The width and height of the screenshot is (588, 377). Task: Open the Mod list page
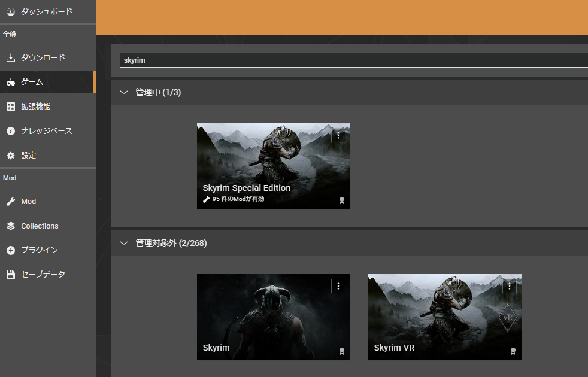point(48,202)
